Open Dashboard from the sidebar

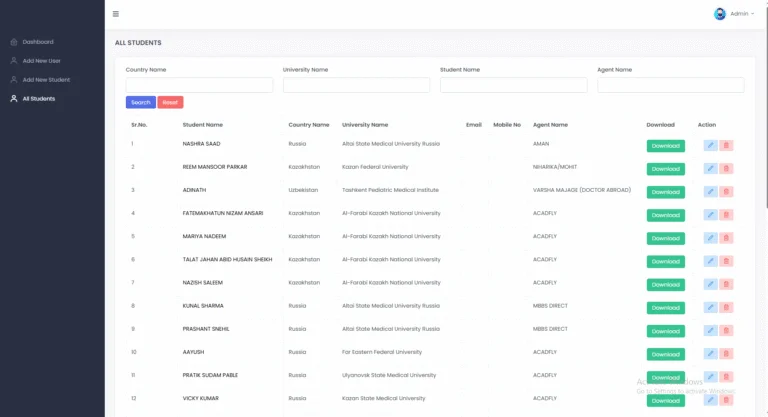tap(38, 42)
